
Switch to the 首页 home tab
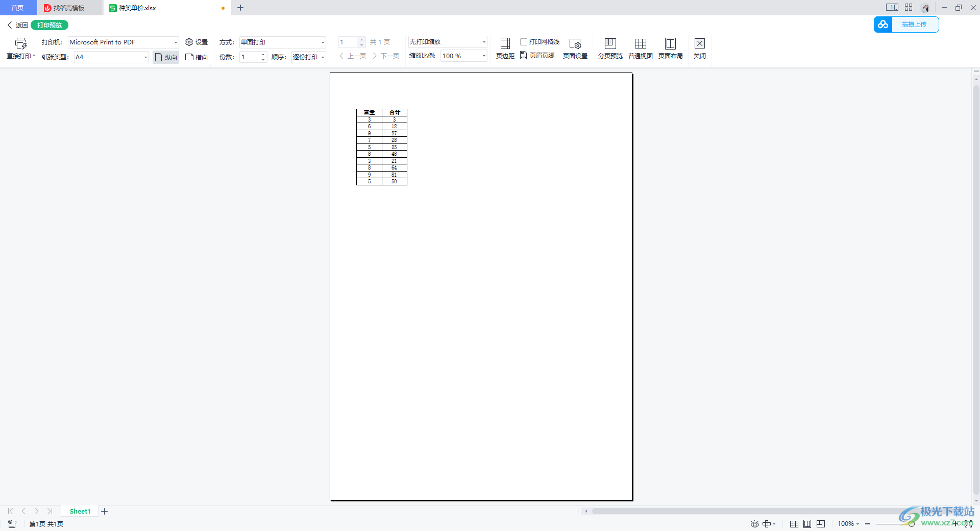click(x=17, y=8)
